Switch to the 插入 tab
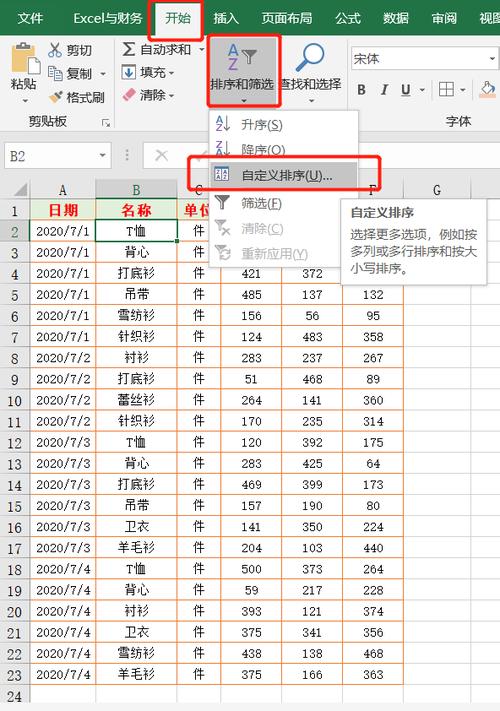The height and width of the screenshot is (711, 500). coord(226,18)
